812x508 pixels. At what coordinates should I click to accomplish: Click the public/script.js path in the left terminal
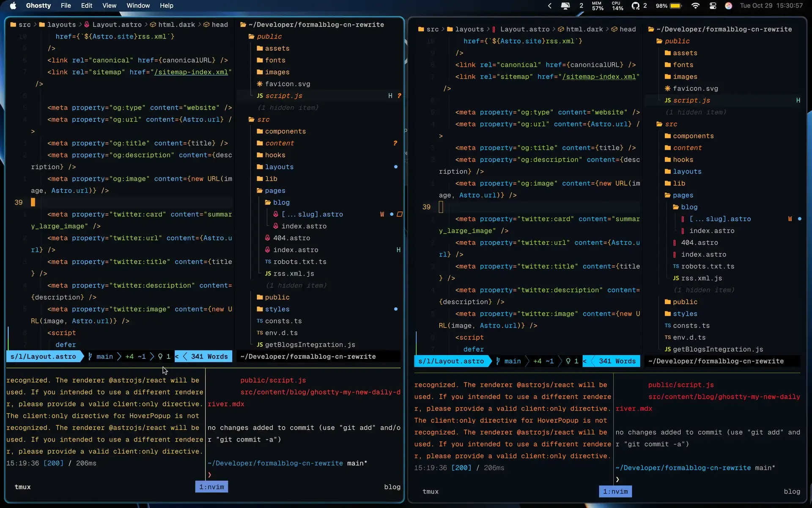click(273, 380)
